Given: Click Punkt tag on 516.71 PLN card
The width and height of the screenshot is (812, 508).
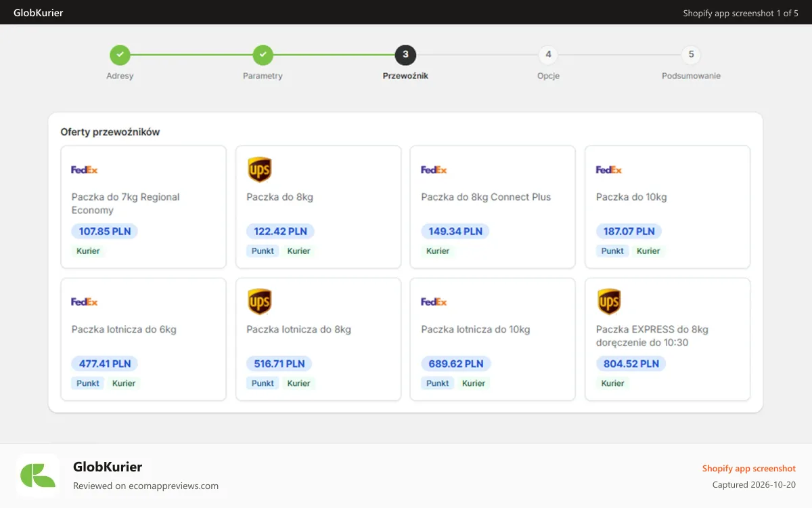Looking at the screenshot, I should coord(263,383).
